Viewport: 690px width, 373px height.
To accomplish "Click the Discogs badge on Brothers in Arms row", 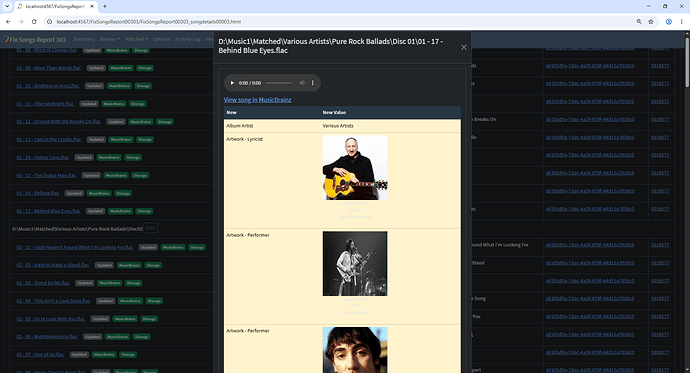I will pos(143,86).
